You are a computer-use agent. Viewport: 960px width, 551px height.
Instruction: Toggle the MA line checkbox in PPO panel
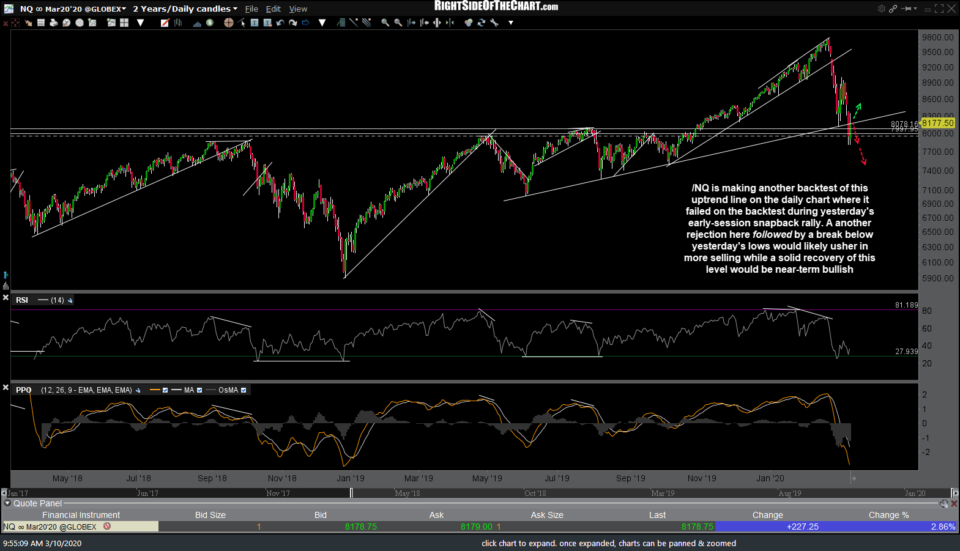pos(199,390)
